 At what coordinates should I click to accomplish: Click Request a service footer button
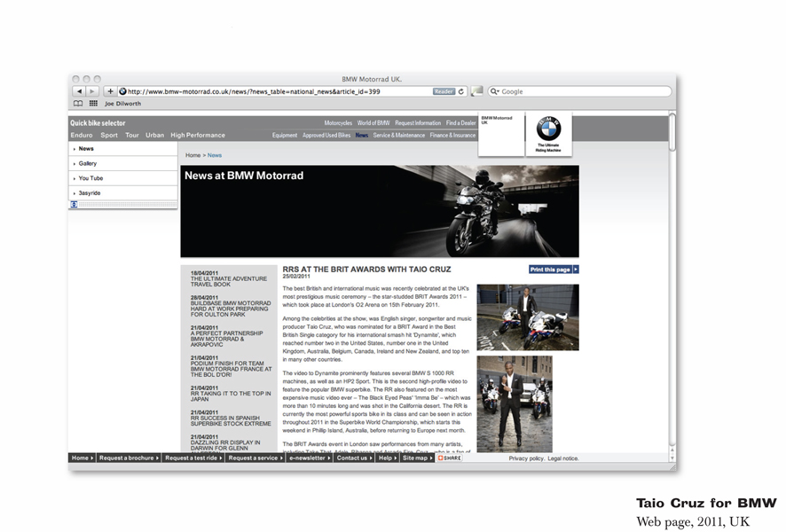255,458
